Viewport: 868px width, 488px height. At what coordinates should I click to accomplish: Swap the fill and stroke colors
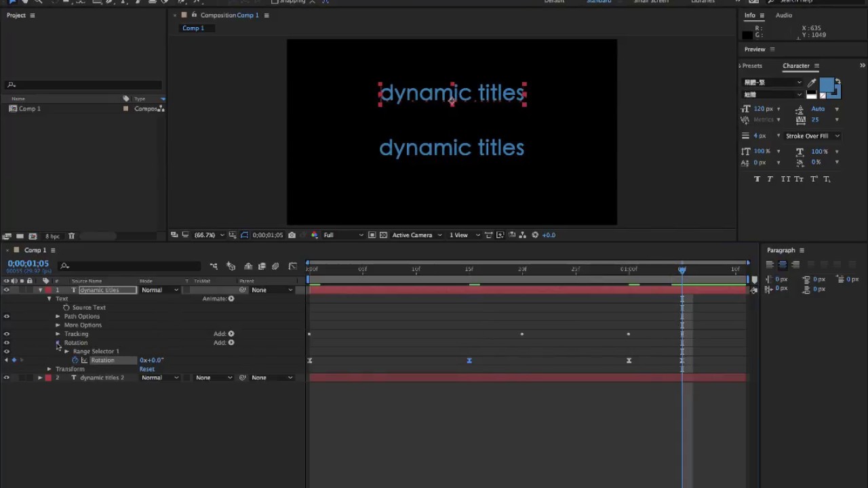837,82
